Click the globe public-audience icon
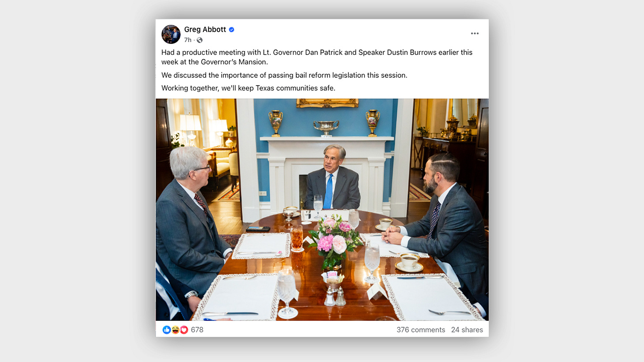 [x=199, y=40]
